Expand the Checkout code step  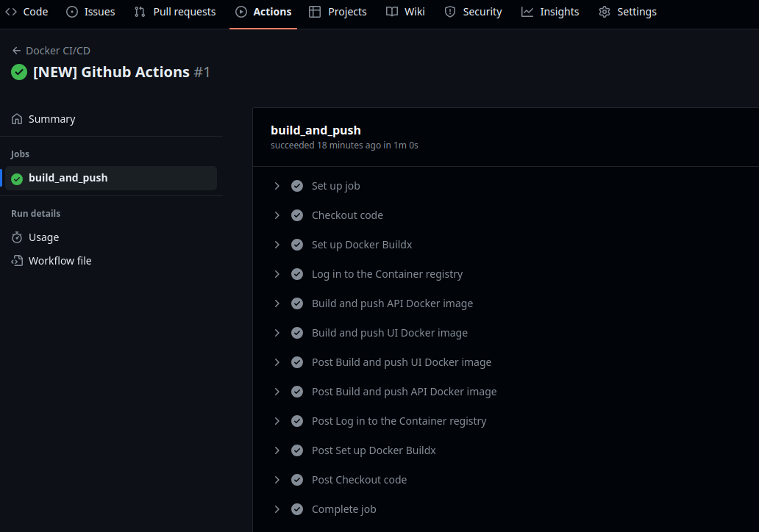coord(277,215)
